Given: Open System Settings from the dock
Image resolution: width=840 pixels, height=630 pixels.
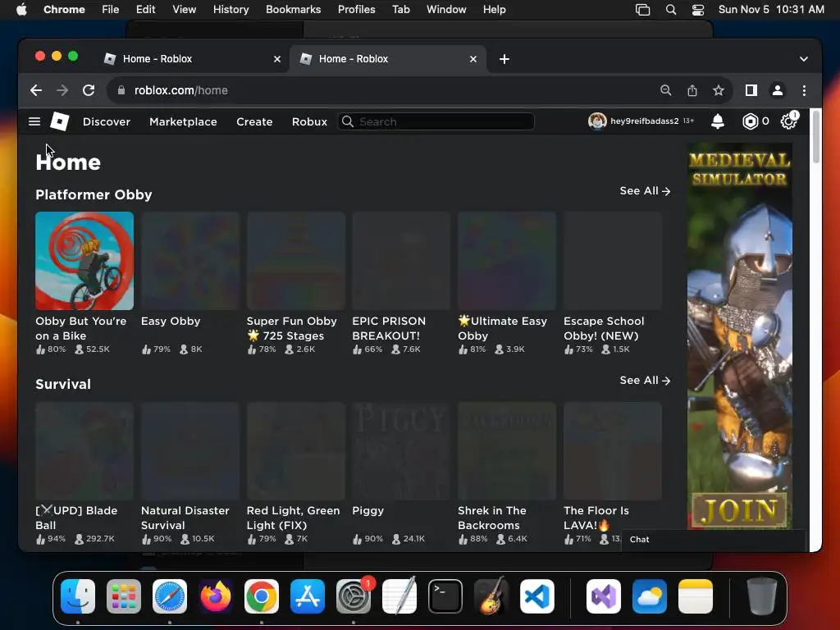Looking at the screenshot, I should [354, 596].
